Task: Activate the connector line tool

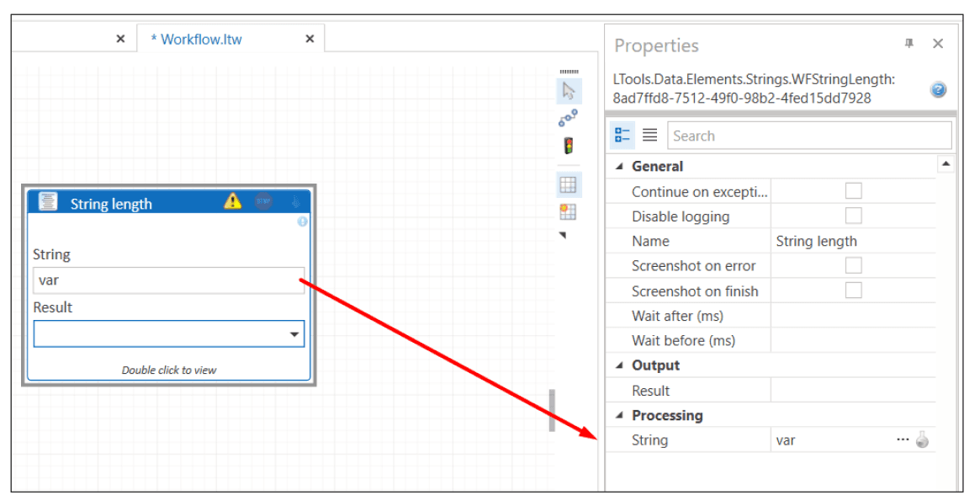Action: (569, 119)
